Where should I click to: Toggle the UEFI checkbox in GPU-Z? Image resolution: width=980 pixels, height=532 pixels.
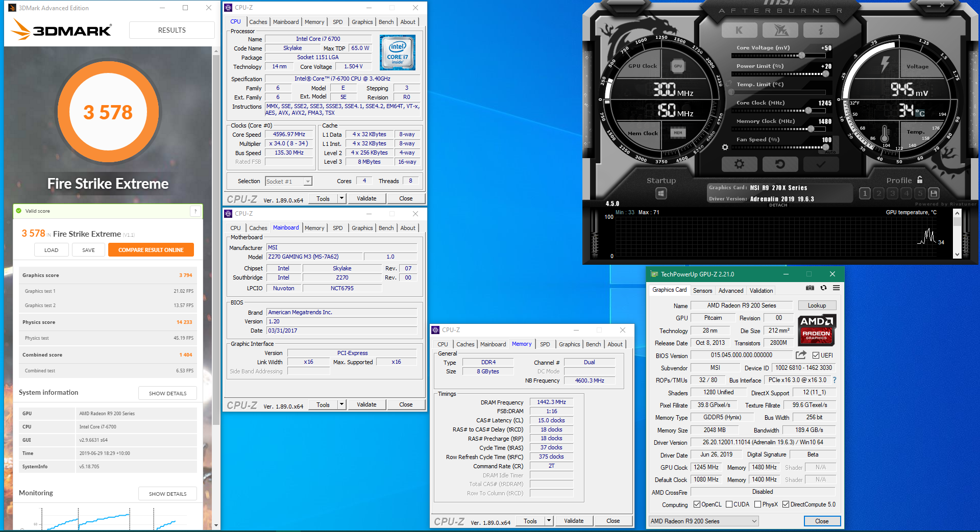[816, 356]
